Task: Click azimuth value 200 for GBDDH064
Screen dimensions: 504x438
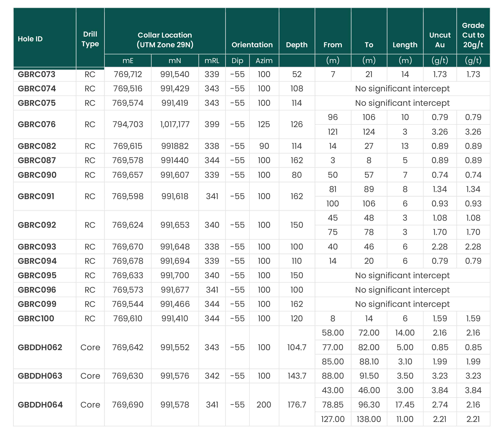Action: [x=264, y=405]
